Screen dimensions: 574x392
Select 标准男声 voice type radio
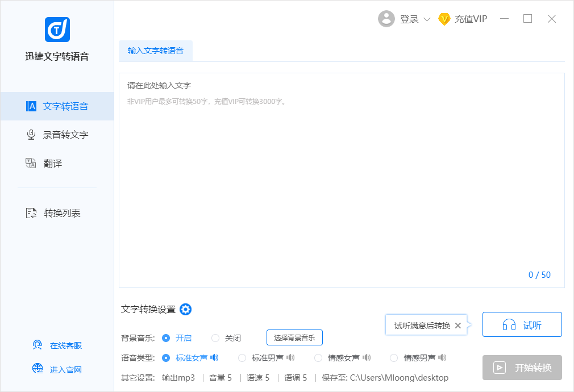click(242, 357)
